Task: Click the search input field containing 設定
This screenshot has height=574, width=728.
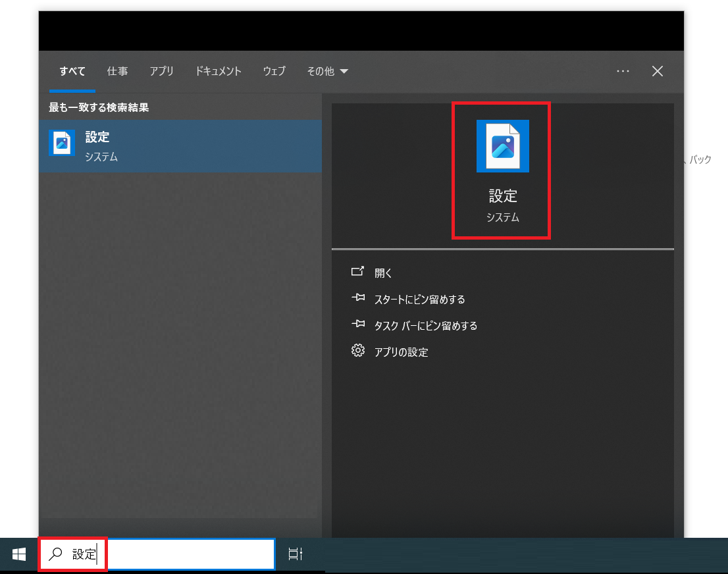Action: pos(158,554)
